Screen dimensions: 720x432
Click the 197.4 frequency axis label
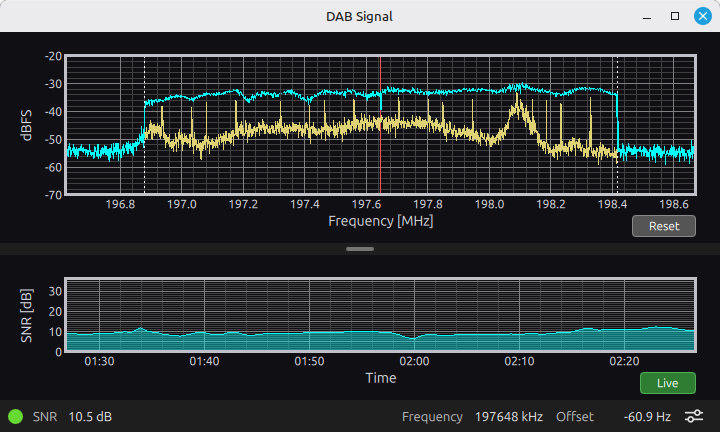click(x=304, y=204)
